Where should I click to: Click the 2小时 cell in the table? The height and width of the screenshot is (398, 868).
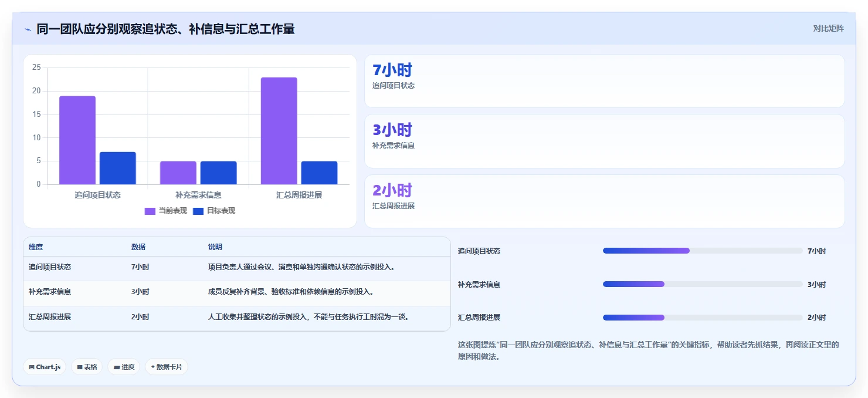(140, 317)
